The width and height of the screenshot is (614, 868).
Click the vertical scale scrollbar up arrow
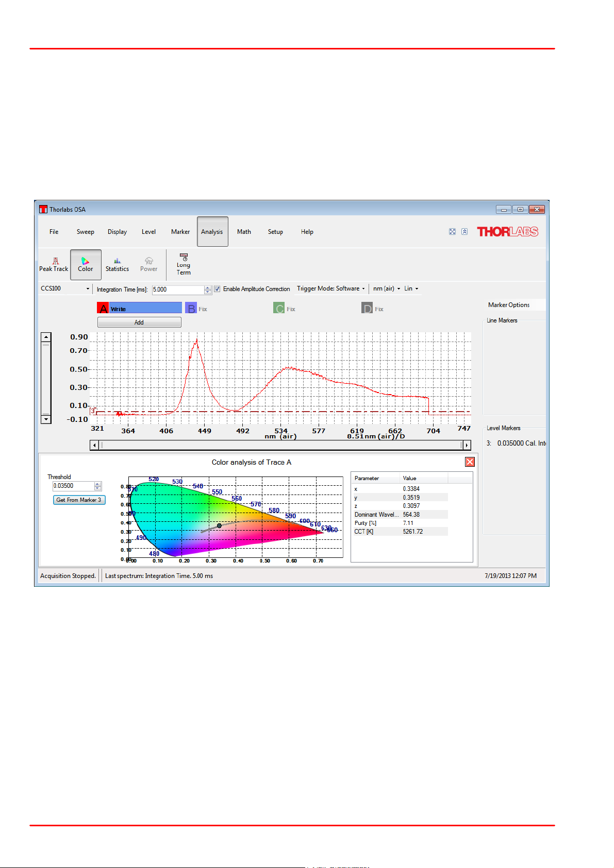46,337
